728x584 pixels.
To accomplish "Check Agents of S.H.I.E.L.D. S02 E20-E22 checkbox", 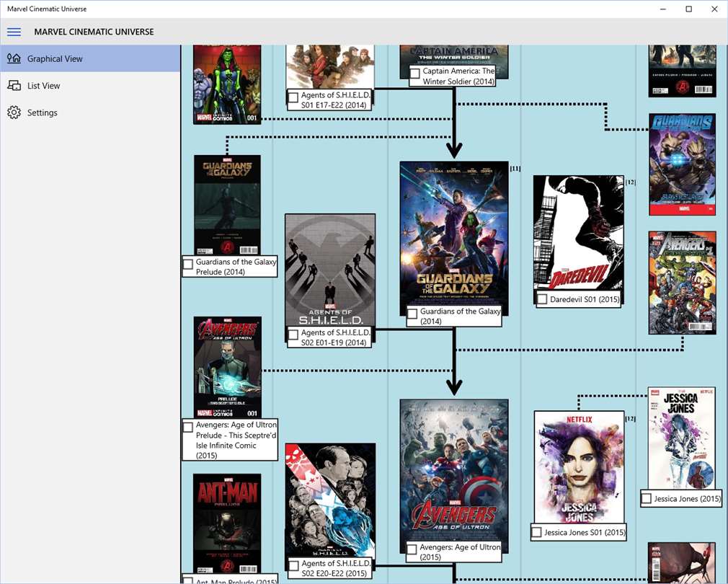I will [x=293, y=565].
